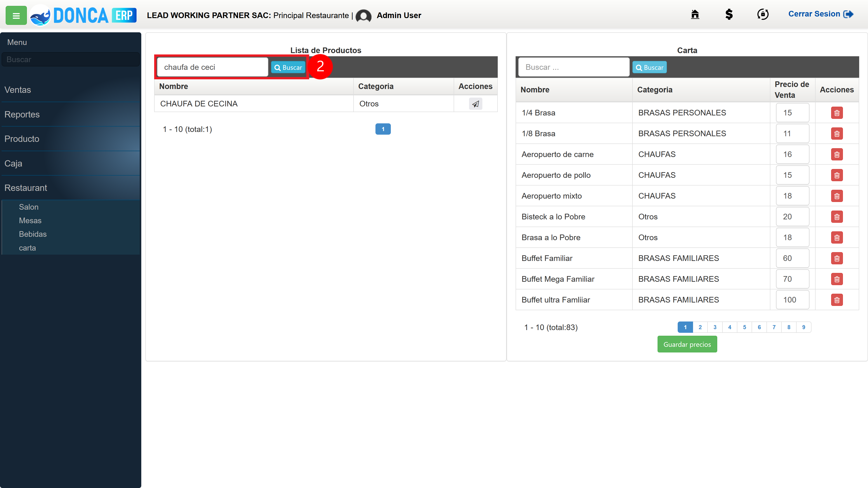Save prices with Guardar precios

click(687, 344)
